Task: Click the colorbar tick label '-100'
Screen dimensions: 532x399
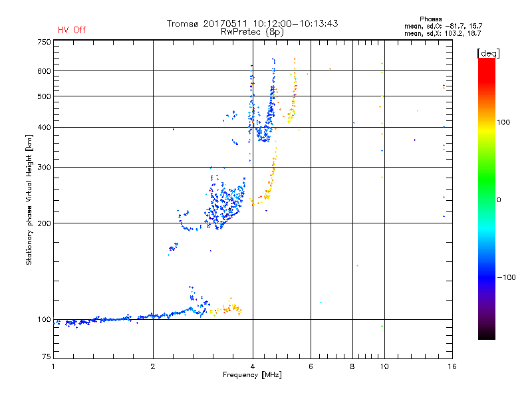Action: (507, 277)
